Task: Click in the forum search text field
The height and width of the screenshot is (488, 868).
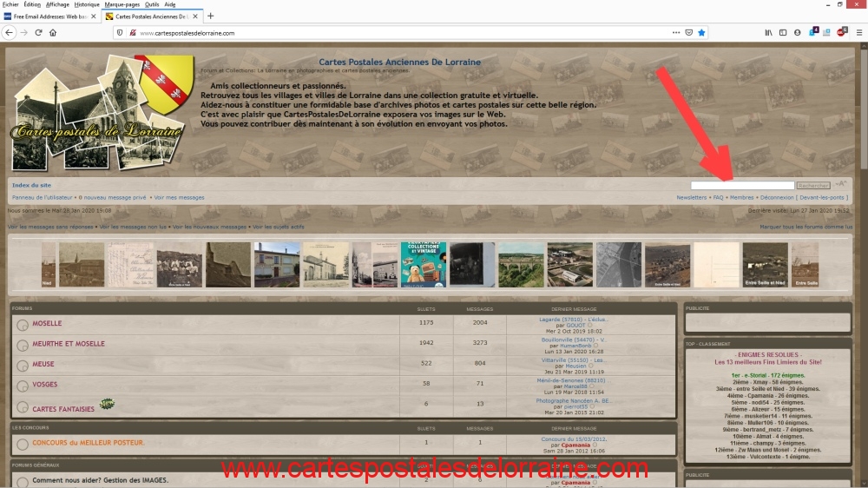Action: pyautogui.click(x=742, y=185)
